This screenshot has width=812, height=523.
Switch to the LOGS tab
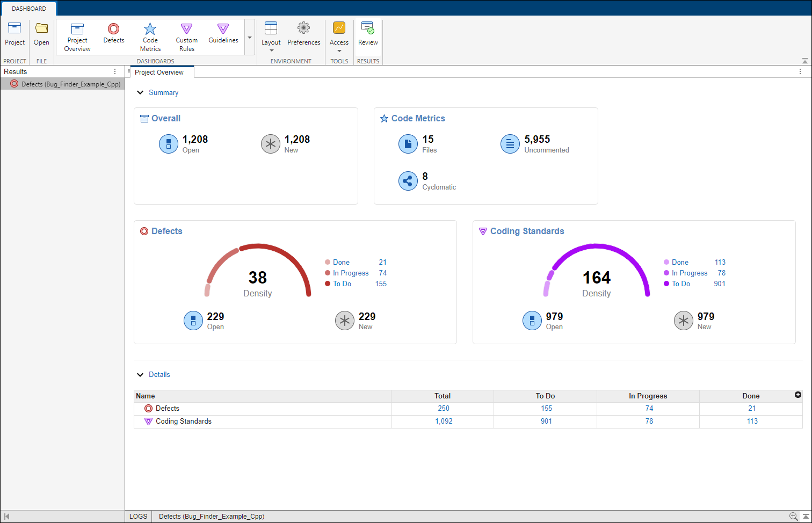pyautogui.click(x=138, y=517)
